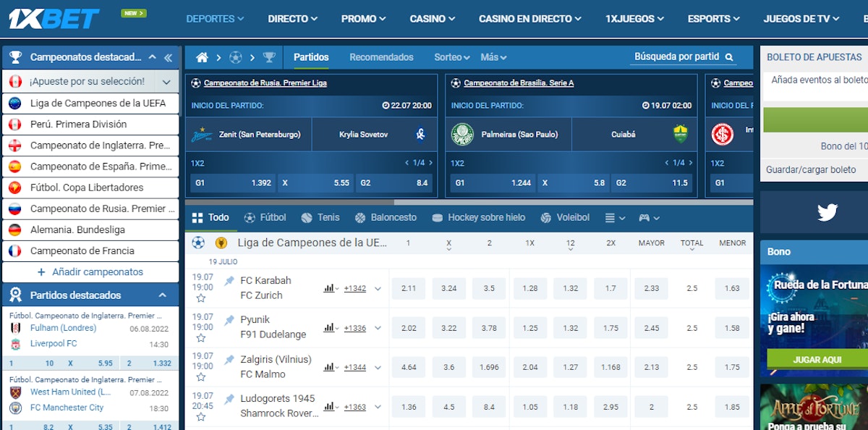Open statistics chart icon for FC Karabah match

click(x=329, y=288)
